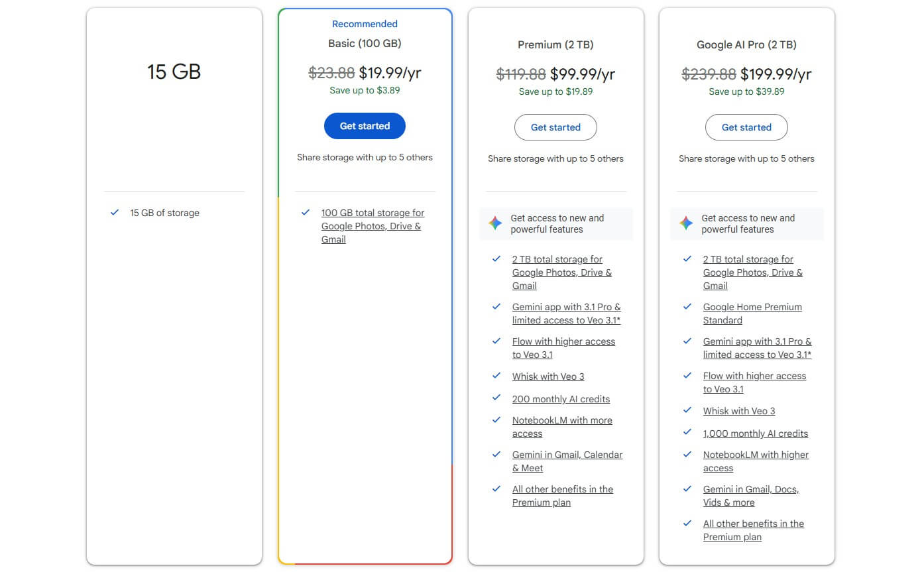
Task: Click the Gemini sparkle icon on the Premium card
Action: (x=495, y=223)
